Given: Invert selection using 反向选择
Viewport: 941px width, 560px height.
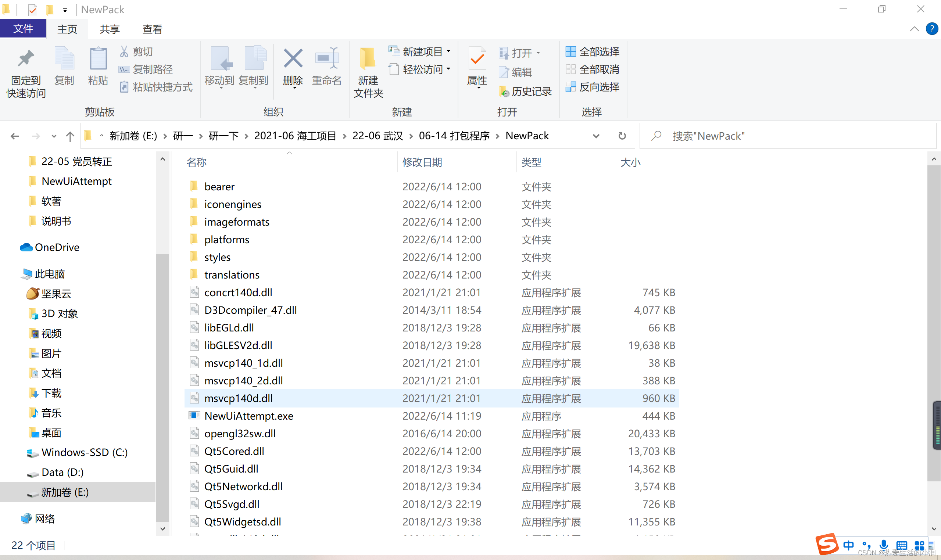Looking at the screenshot, I should (x=593, y=87).
